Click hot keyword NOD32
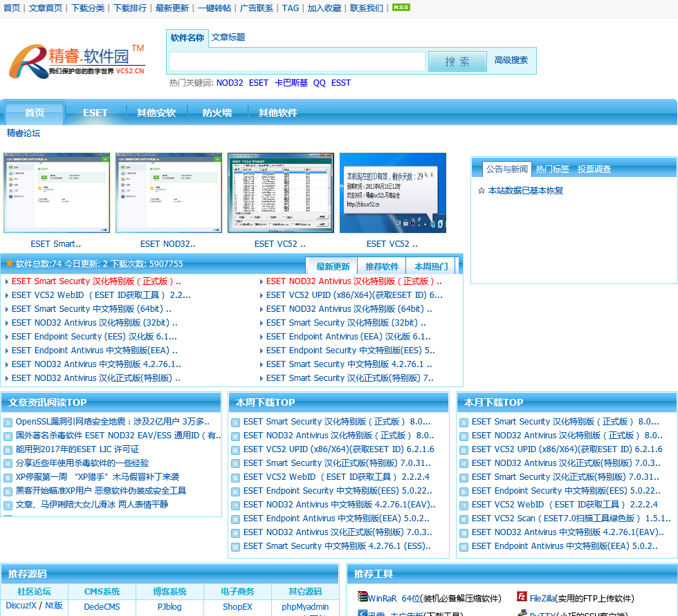The image size is (678, 616). click(230, 82)
